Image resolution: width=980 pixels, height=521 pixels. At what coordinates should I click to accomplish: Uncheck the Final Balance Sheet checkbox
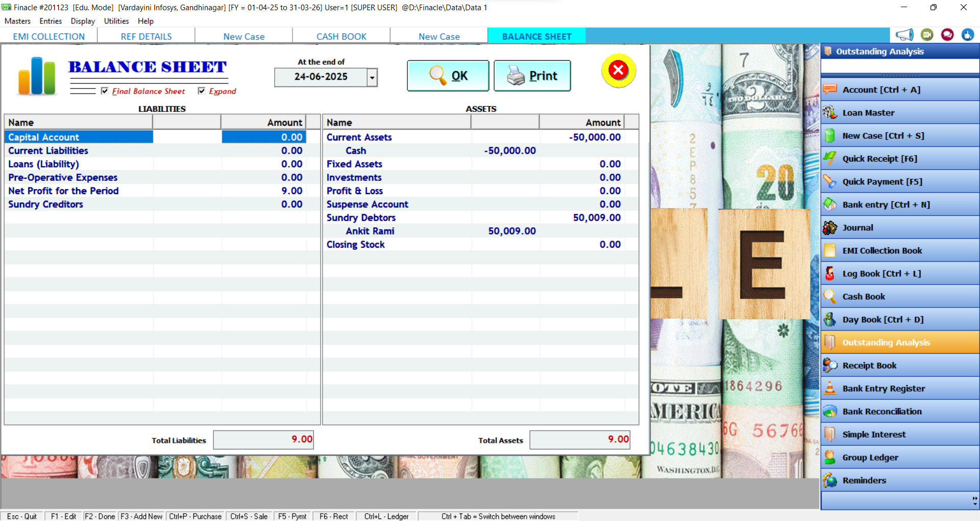pos(105,91)
